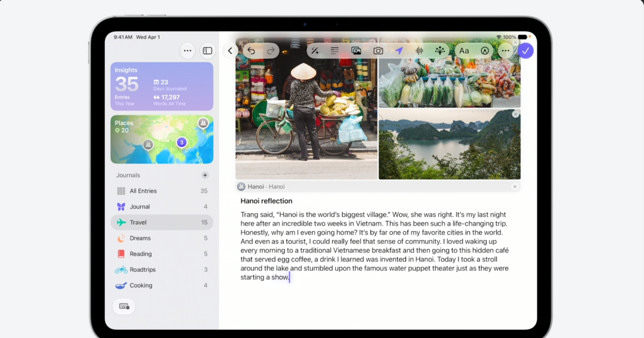Select All Entries in the sidebar
This screenshot has width=644, height=338.
point(162,190)
